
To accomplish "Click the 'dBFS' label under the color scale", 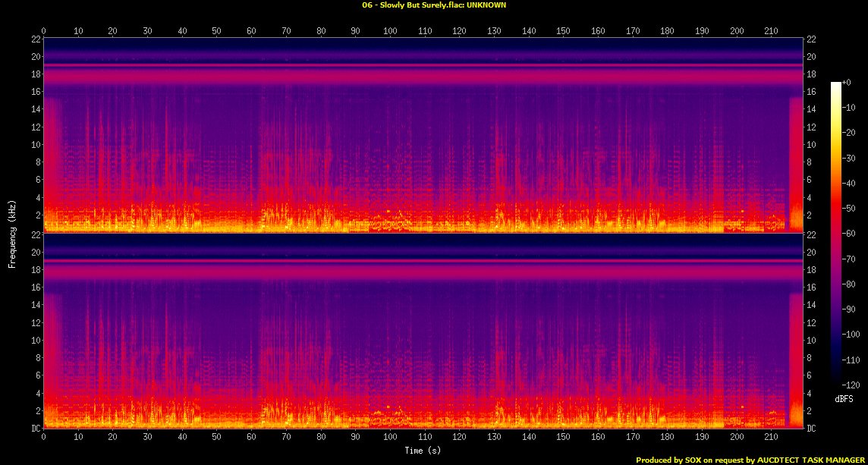I will [844, 398].
